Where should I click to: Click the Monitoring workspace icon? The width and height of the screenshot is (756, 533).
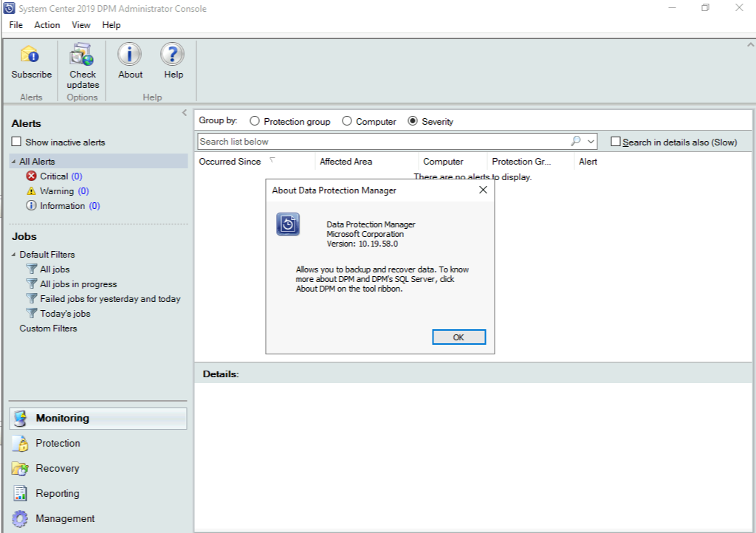click(x=20, y=419)
